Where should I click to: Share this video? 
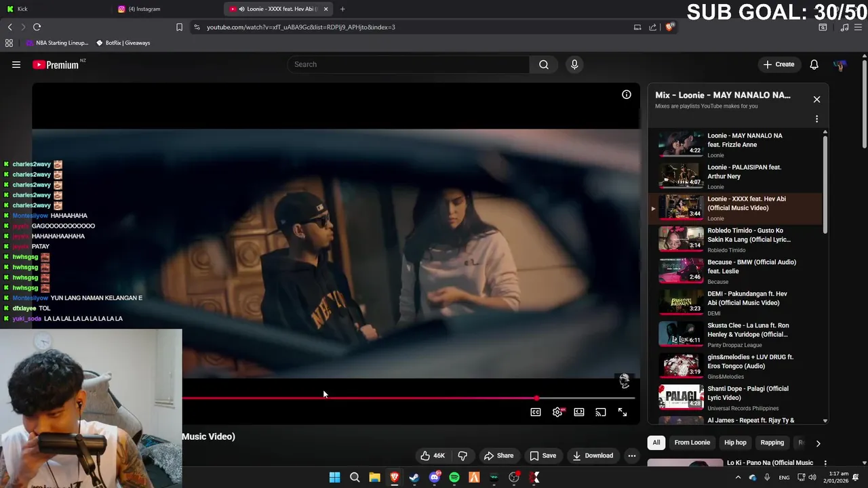(498, 455)
